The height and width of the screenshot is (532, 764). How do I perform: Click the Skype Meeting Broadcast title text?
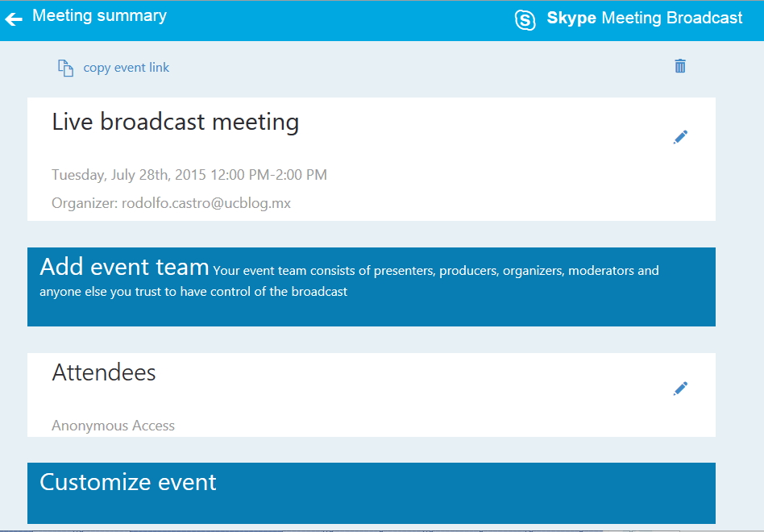(645, 19)
